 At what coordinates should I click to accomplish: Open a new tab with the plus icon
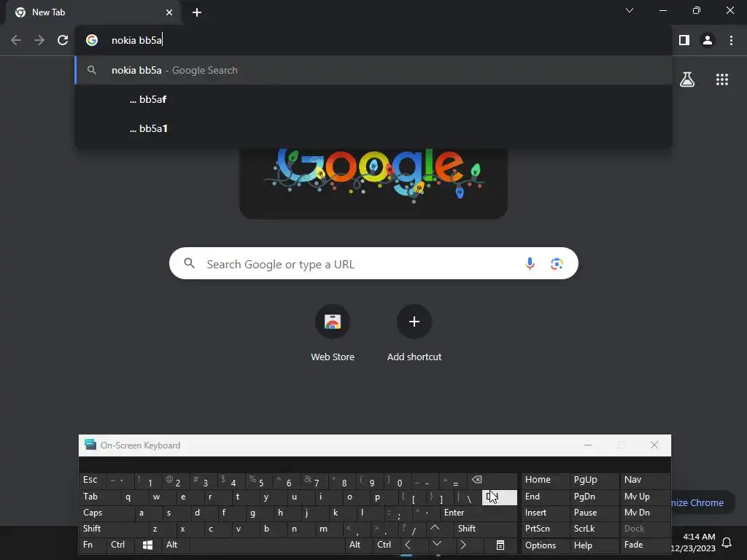pyautogui.click(x=197, y=12)
